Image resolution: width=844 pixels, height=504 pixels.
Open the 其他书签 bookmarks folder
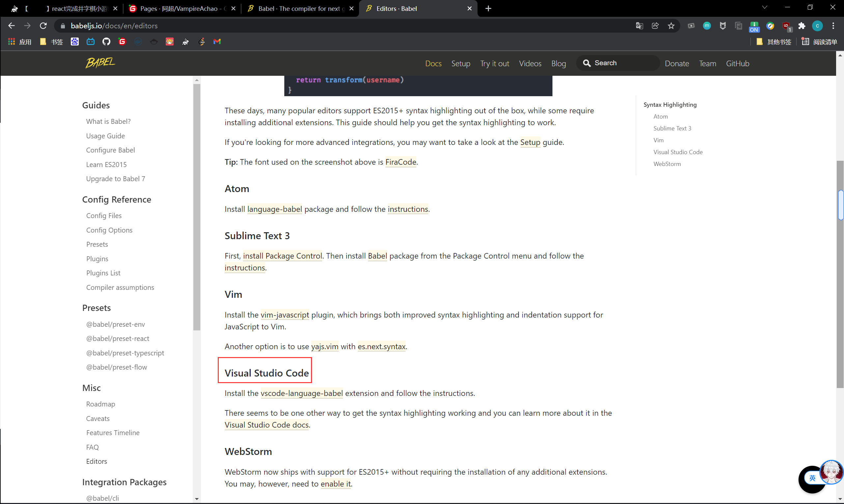774,42
